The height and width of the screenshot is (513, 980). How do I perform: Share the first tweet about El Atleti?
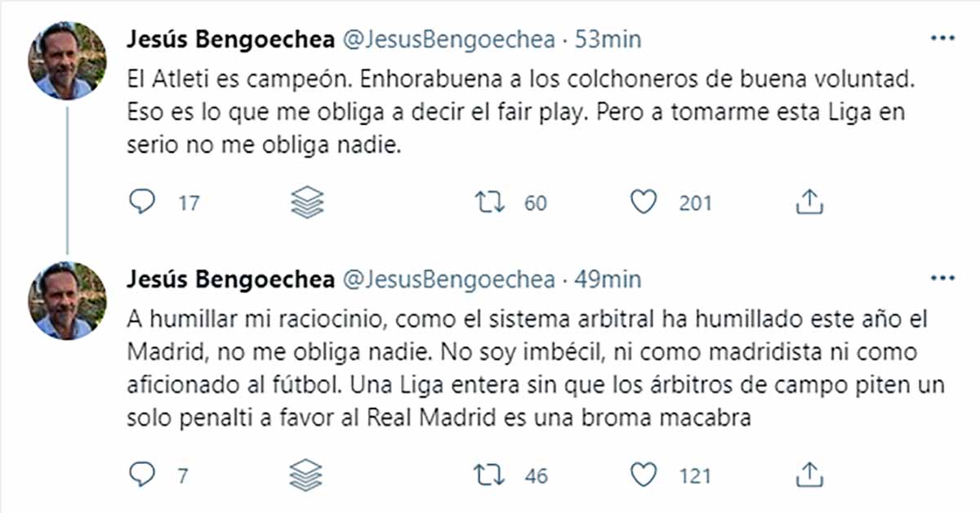(x=808, y=203)
